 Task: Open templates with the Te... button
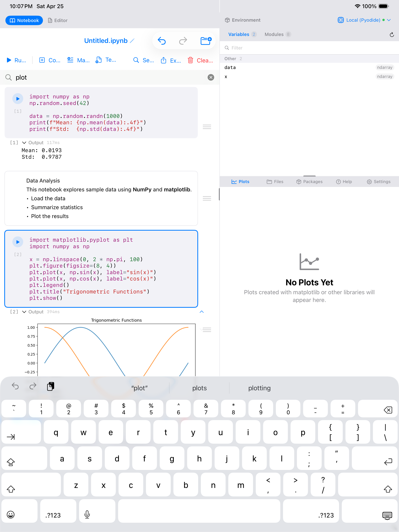[106, 60]
